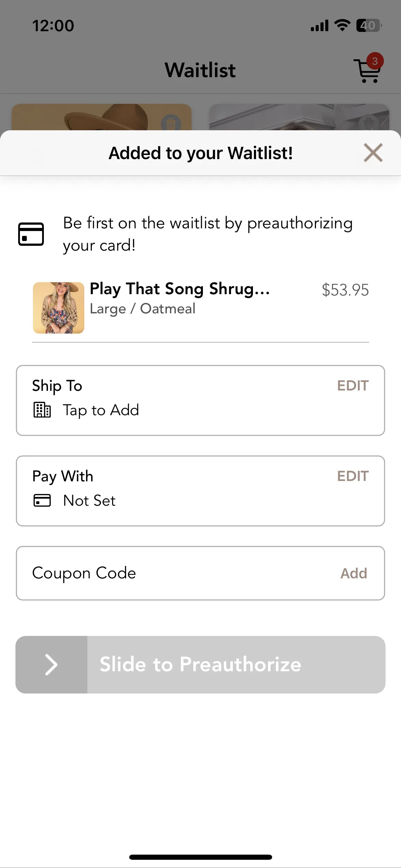Tap the building icon under Ship To
Screen dimensions: 401x868
click(42, 410)
